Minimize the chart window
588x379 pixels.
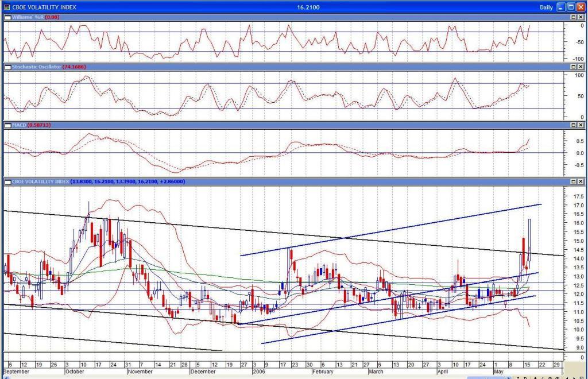click(x=561, y=7)
